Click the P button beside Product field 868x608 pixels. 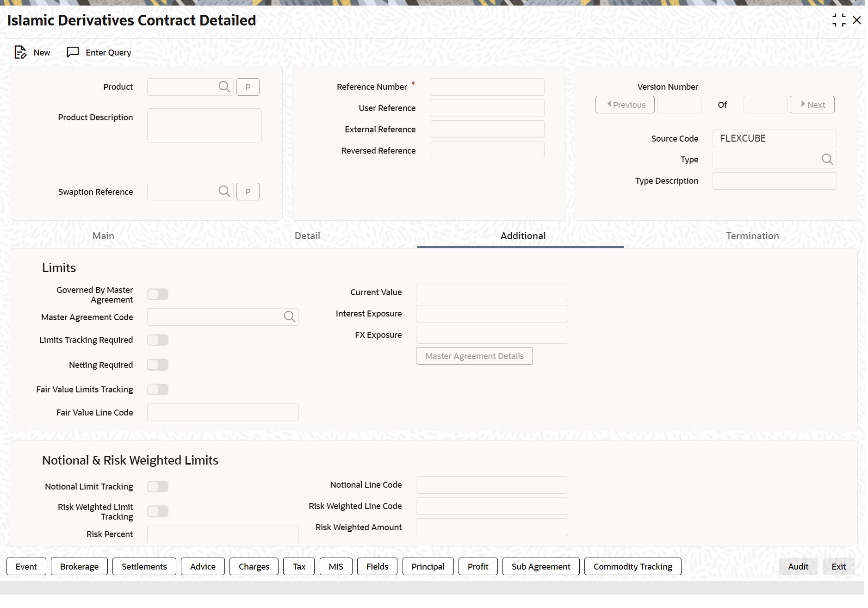click(248, 87)
